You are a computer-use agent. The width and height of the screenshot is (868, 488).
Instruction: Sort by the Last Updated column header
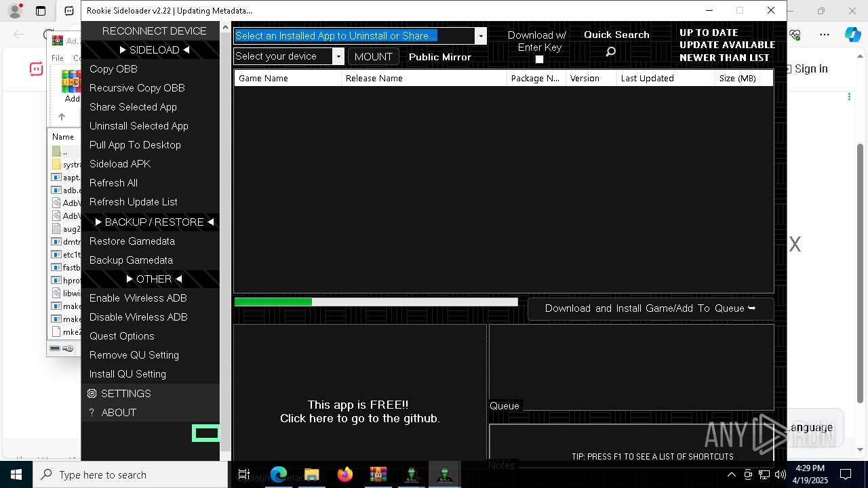[666, 78]
